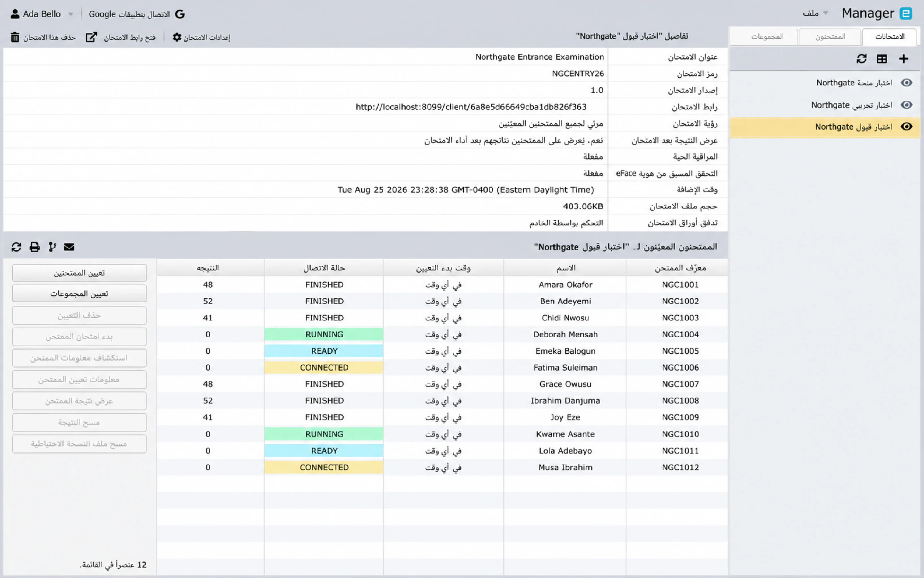Switch to the الممتحنون tab
The width and height of the screenshot is (924, 578).
830,37
